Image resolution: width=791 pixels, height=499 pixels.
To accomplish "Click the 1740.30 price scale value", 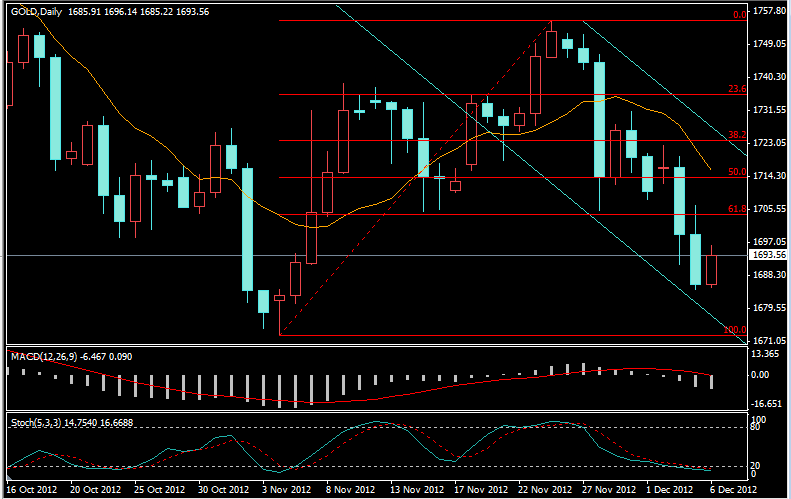I will pyautogui.click(x=769, y=77).
